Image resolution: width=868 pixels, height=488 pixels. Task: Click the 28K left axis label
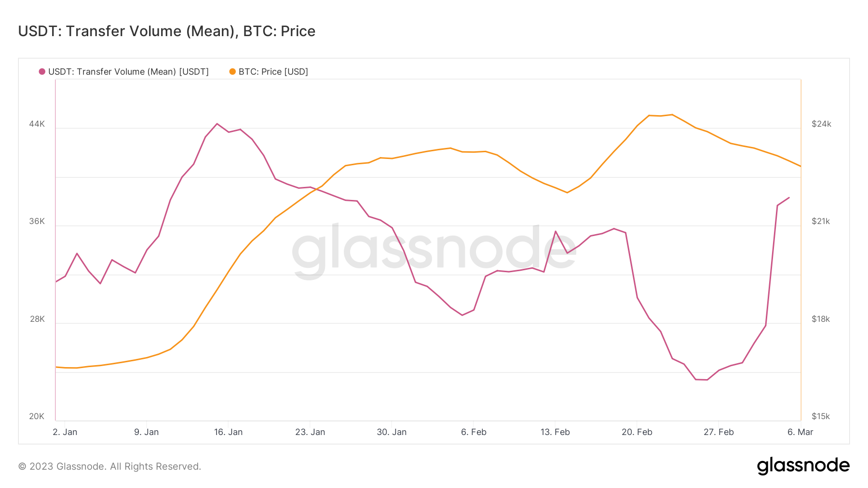point(37,319)
